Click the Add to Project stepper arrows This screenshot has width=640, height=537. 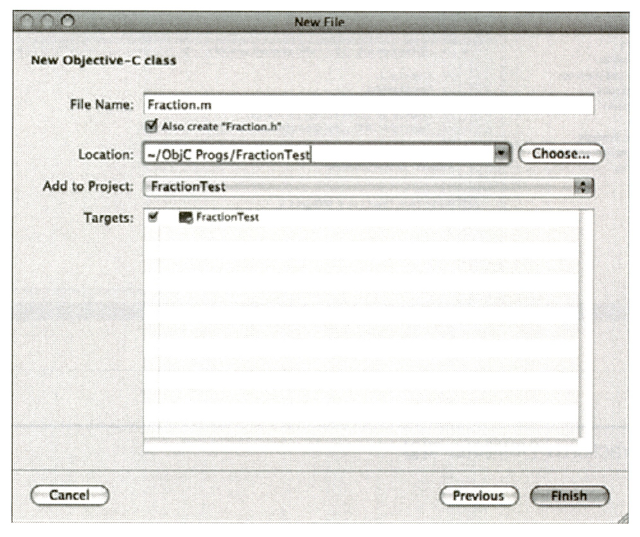click(x=585, y=186)
